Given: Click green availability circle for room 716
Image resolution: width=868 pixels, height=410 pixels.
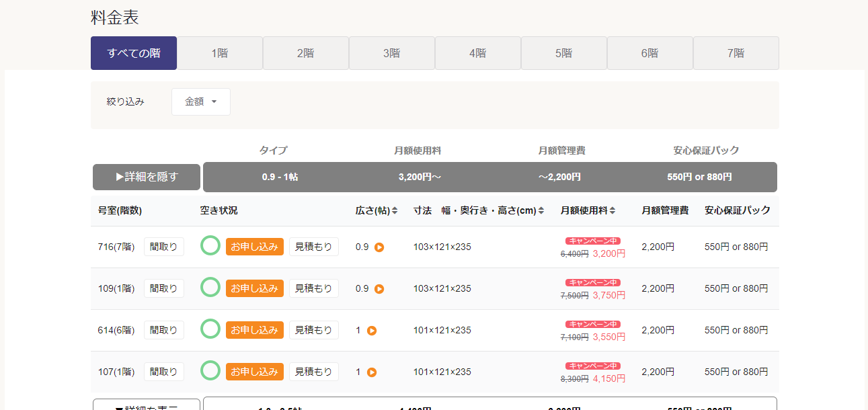Looking at the screenshot, I should click(210, 246).
